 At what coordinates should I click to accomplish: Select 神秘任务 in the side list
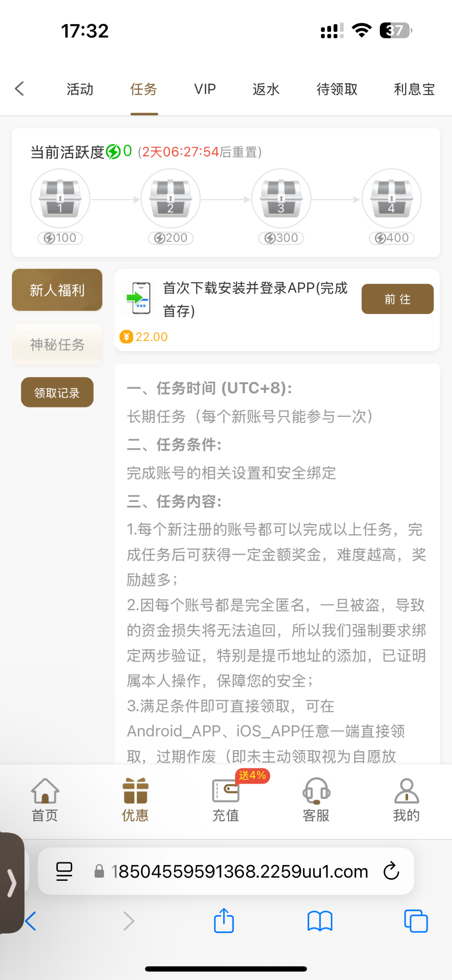click(x=57, y=344)
